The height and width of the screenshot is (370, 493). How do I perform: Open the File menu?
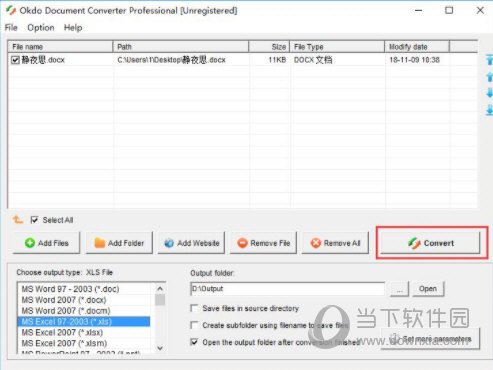coord(11,28)
